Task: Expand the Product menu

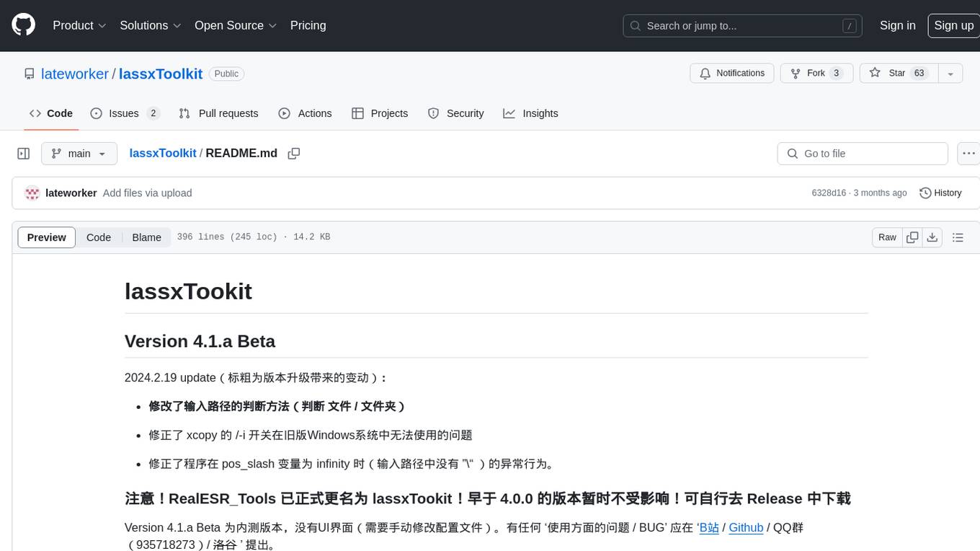Action: (79, 25)
